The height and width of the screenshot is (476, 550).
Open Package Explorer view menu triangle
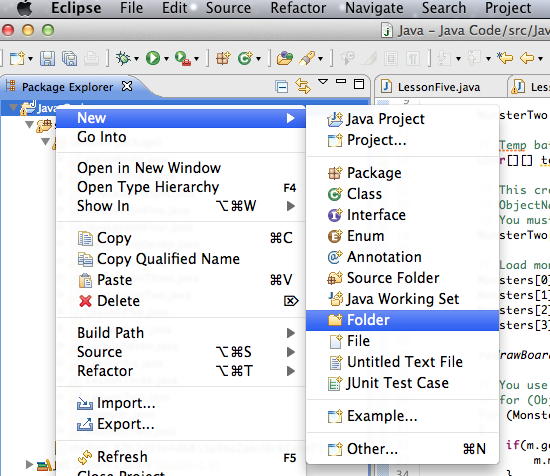[323, 82]
